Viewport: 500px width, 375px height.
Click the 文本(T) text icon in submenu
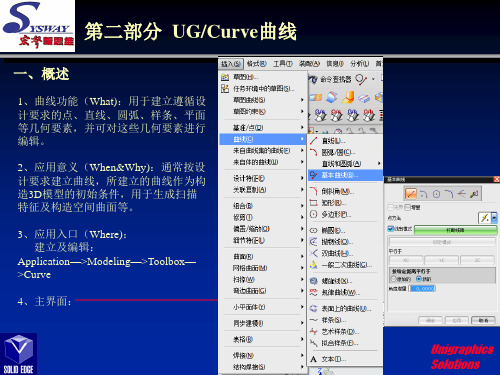coord(313,359)
